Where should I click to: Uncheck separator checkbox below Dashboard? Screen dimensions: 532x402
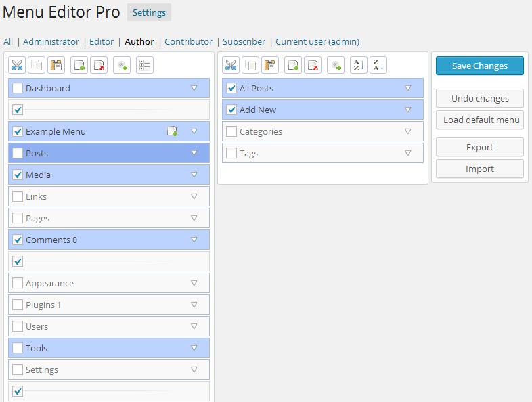[18, 110]
